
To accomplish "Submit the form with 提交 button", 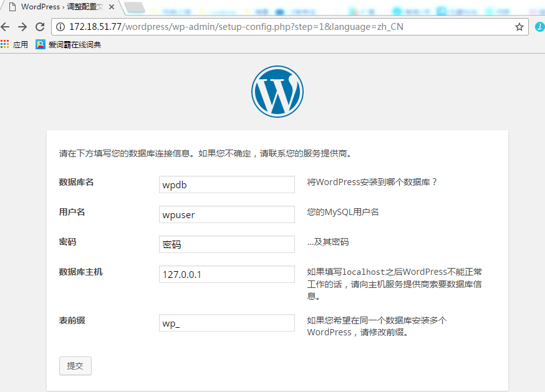I will 75,366.
